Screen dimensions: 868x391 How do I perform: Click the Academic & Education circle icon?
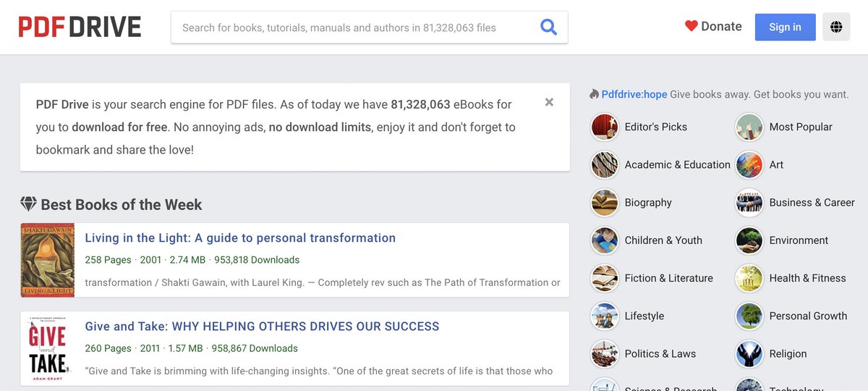pos(605,164)
